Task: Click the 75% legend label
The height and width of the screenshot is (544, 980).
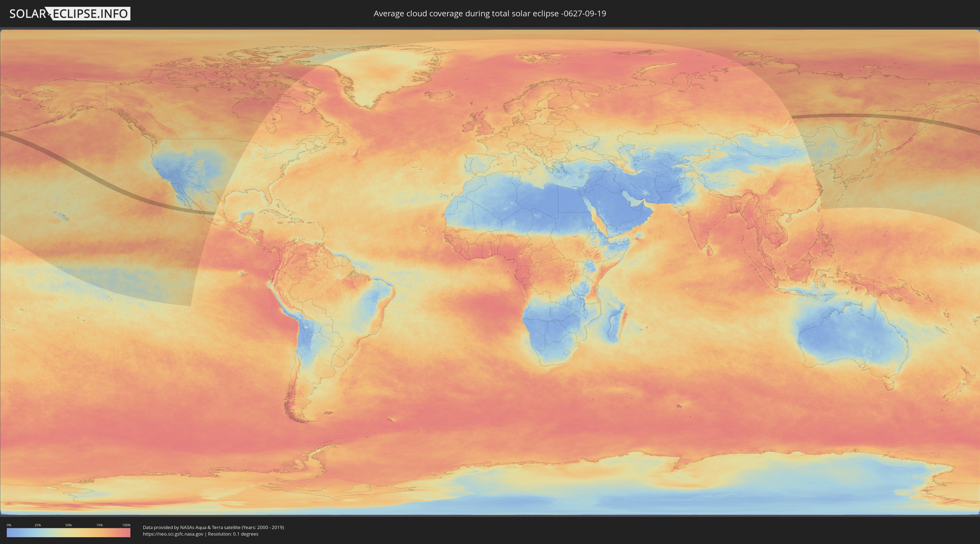Action: point(99,525)
